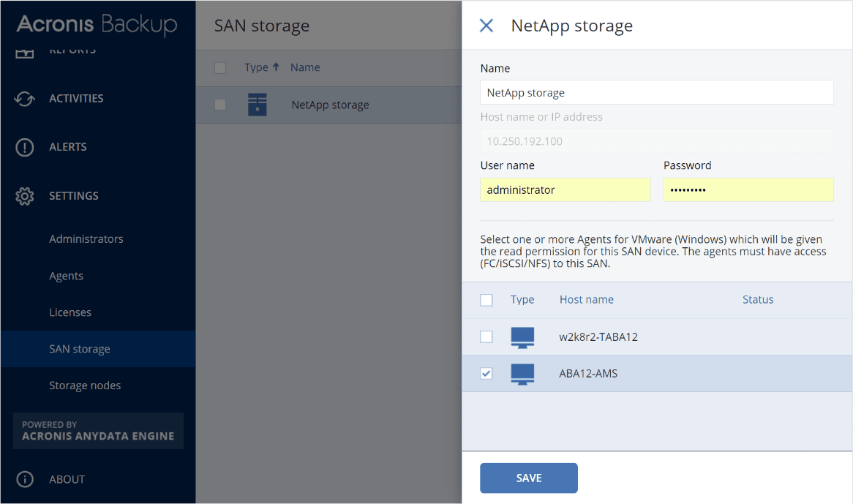The height and width of the screenshot is (504, 853).
Task: Click the Type sort arrow
Action: (x=276, y=67)
